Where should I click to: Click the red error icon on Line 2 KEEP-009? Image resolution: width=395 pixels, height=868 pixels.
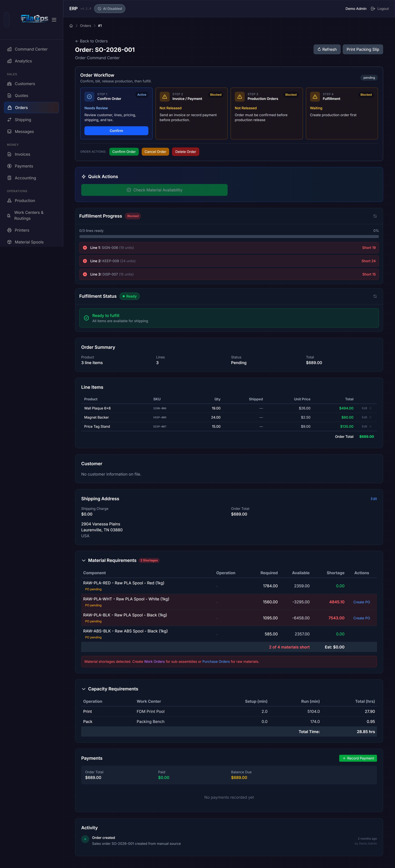tap(85, 261)
